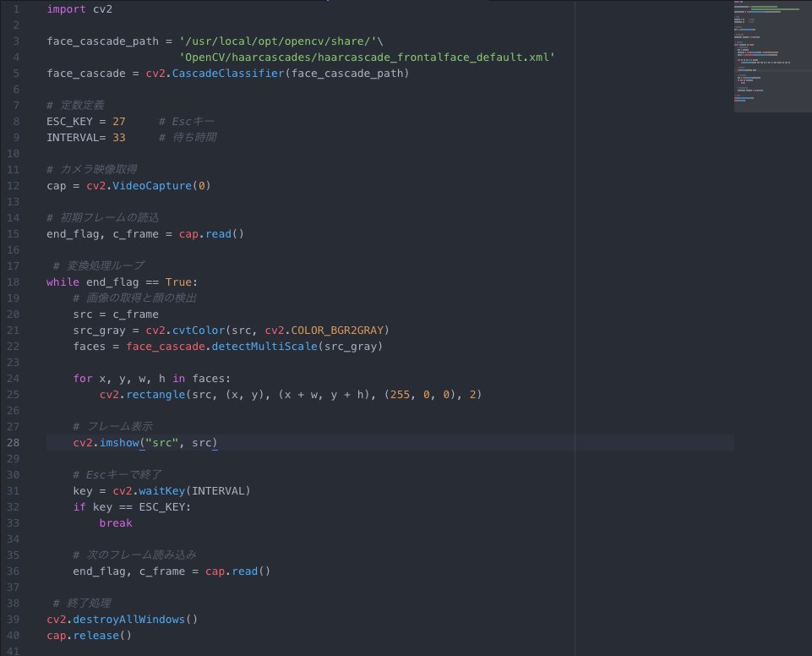Click 'if key == ESC_KEY:' on line 32

point(132,507)
